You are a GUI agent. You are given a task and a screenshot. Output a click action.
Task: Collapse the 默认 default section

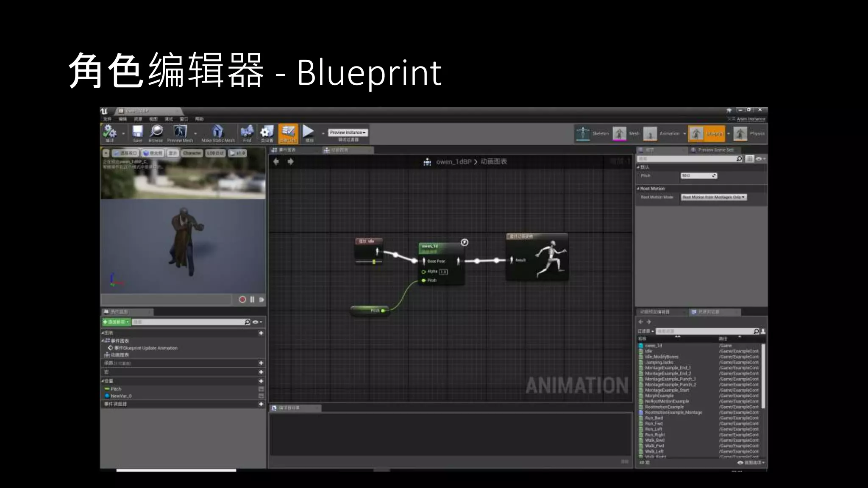638,167
